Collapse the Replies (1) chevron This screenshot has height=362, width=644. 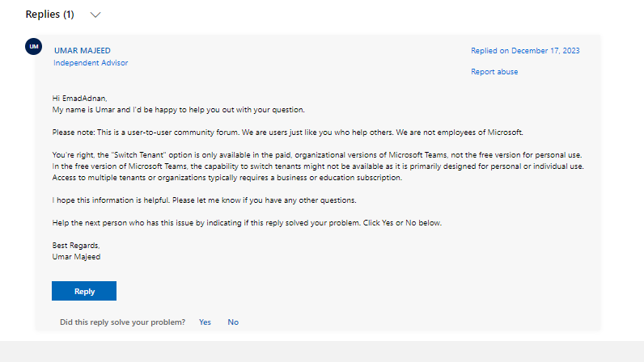(95, 15)
